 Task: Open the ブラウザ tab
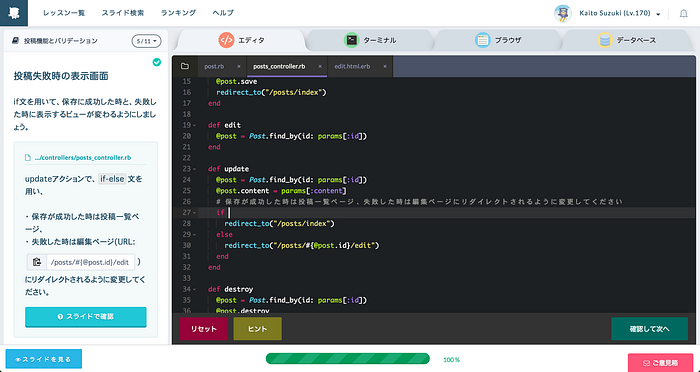click(499, 40)
